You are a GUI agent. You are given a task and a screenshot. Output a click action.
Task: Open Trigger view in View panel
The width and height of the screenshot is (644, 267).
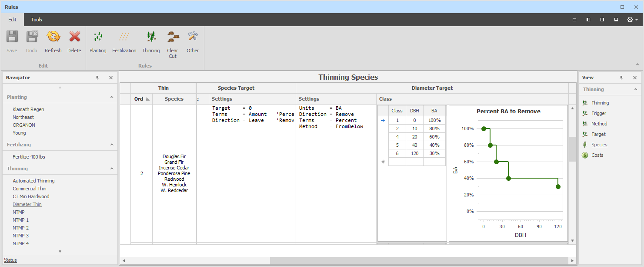pos(599,113)
